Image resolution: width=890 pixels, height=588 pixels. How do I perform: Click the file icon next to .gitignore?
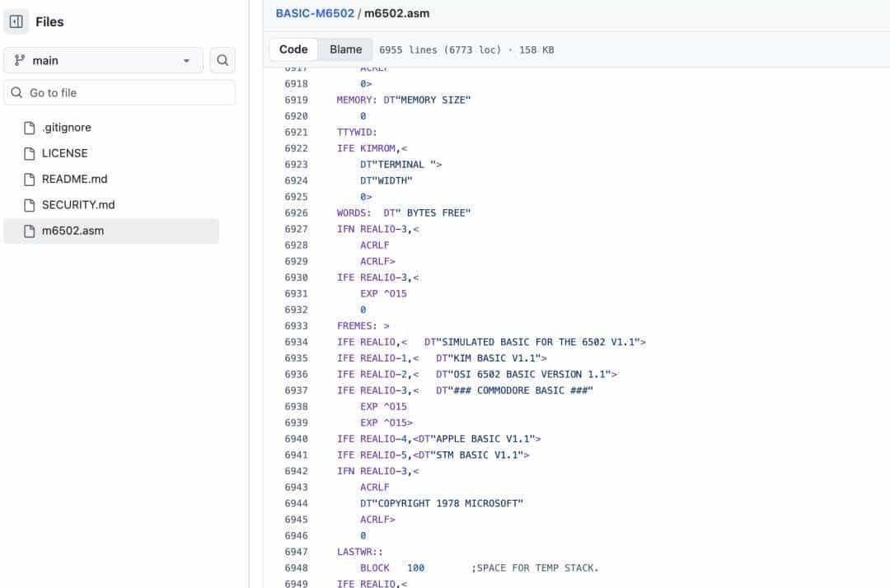click(29, 128)
